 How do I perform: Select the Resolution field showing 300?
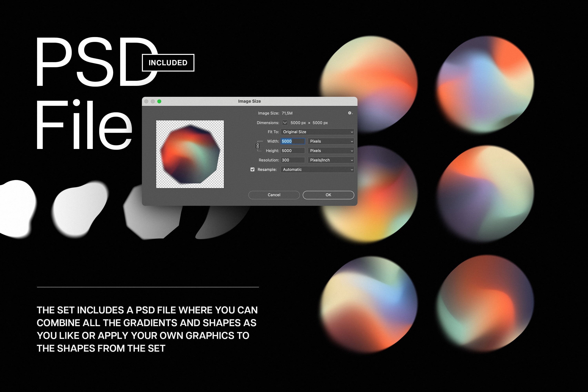[x=292, y=160]
